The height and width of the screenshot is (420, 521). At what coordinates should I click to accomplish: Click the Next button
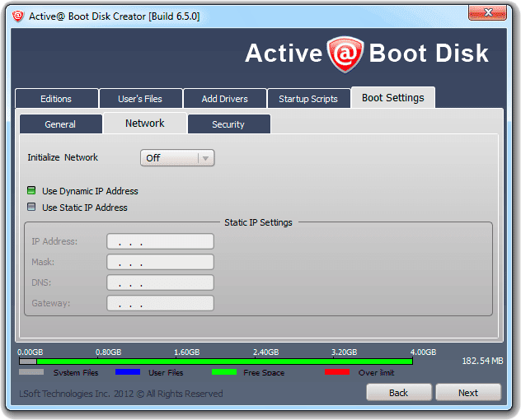468,393
